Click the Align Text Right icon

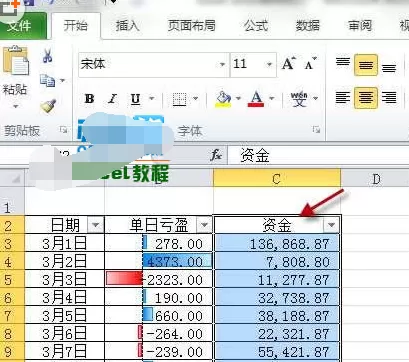[x=389, y=98]
